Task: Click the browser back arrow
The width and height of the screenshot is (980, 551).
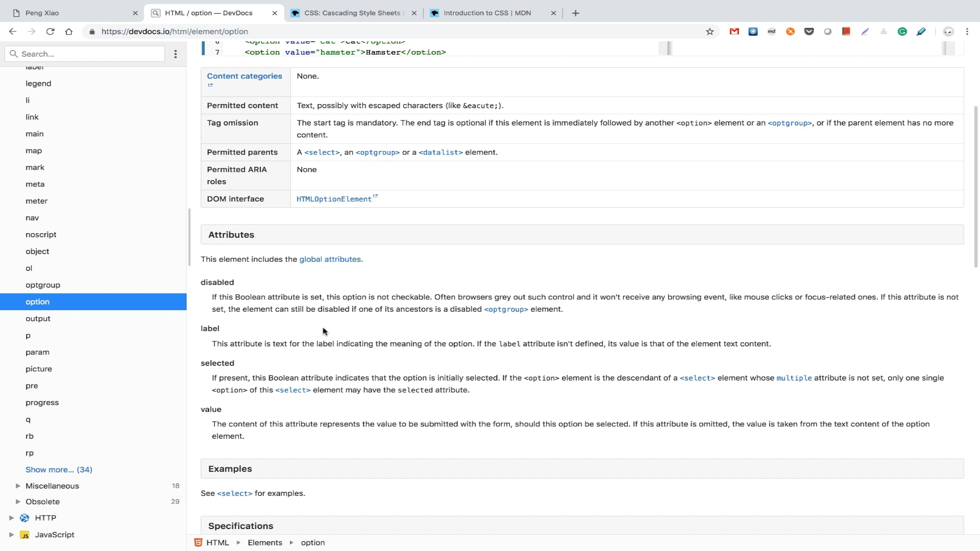Action: pos(13,32)
